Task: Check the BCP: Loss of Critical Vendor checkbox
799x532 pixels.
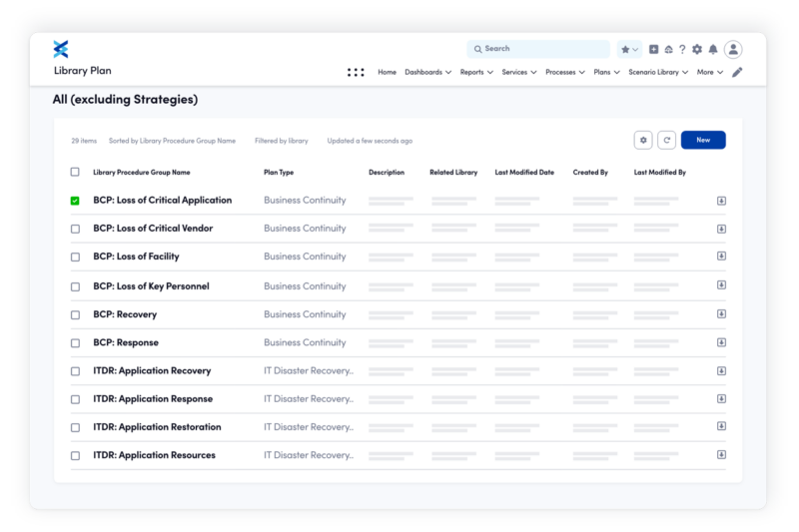Action: coord(75,230)
